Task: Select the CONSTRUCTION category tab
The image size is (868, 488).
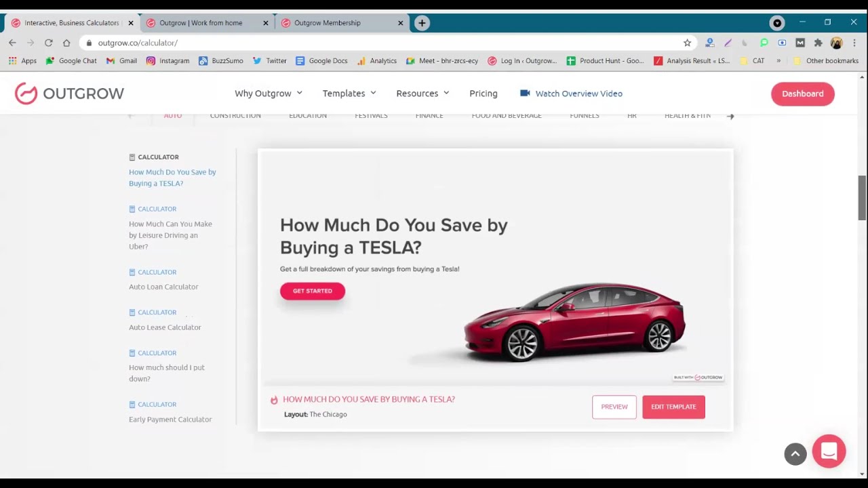Action: point(235,116)
